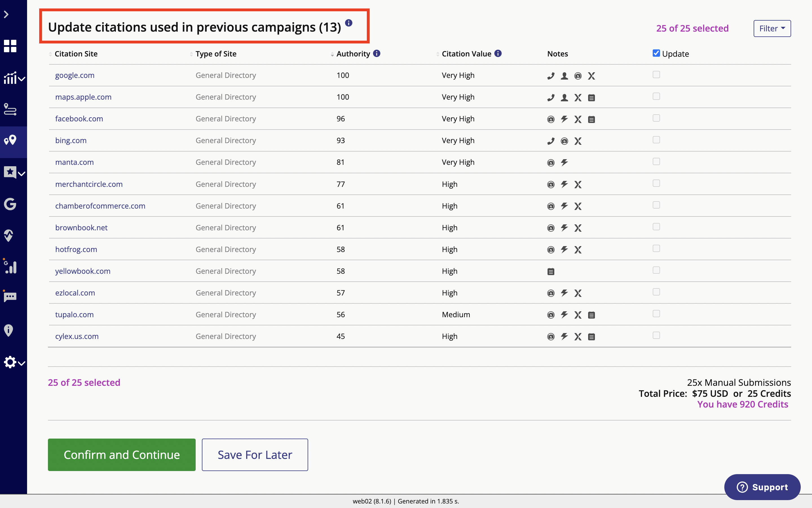Image resolution: width=812 pixels, height=508 pixels.
Task: Click 'You have 920 Credits' text
Action: [x=743, y=404]
